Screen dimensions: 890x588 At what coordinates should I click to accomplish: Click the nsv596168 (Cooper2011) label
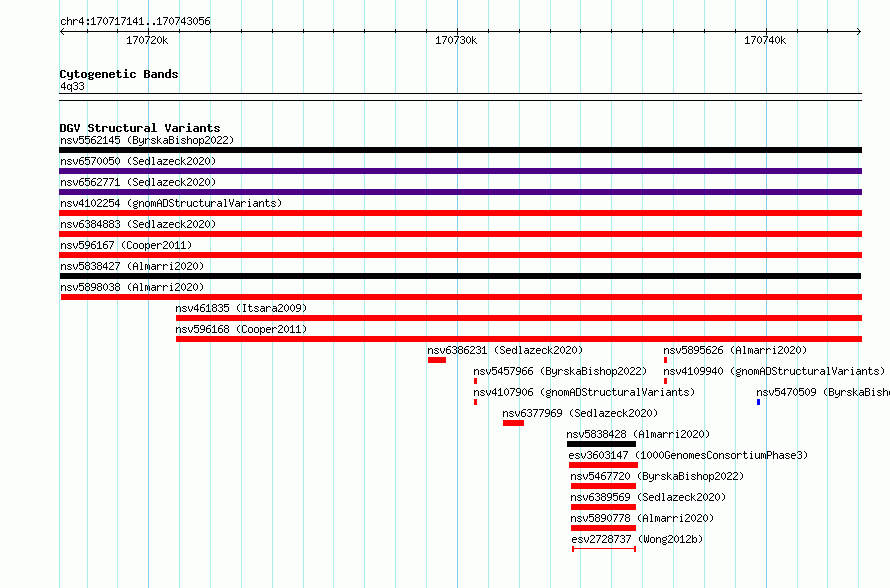click(x=241, y=329)
